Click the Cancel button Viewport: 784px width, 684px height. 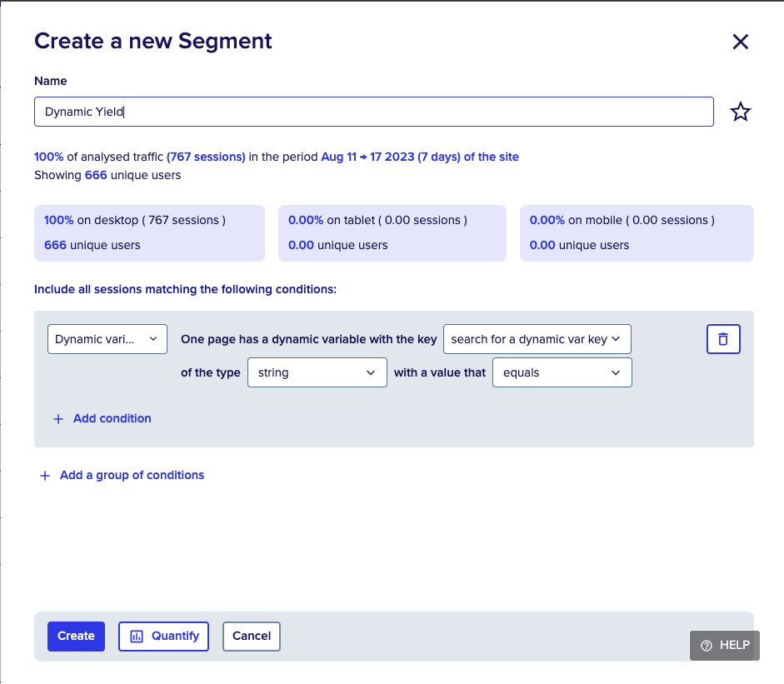point(252,636)
